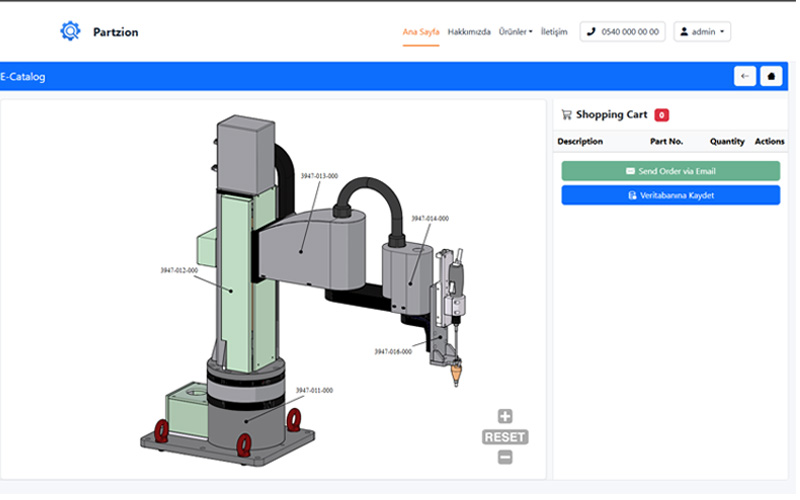Open the admin user dropdown
This screenshot has height=500, width=800.
click(x=702, y=32)
